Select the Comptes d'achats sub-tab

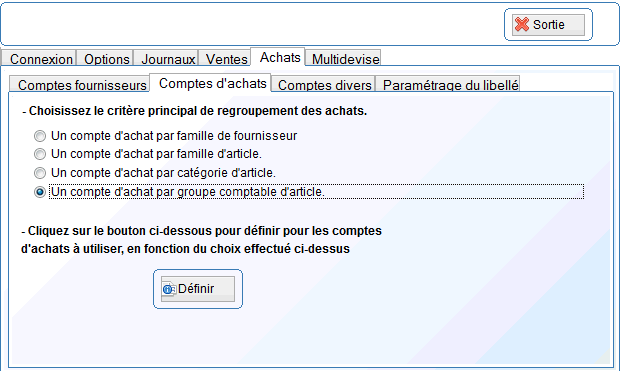(211, 83)
